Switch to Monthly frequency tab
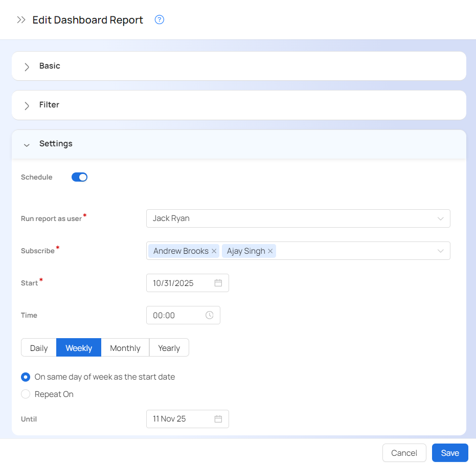The height and width of the screenshot is (464, 476). click(x=125, y=348)
